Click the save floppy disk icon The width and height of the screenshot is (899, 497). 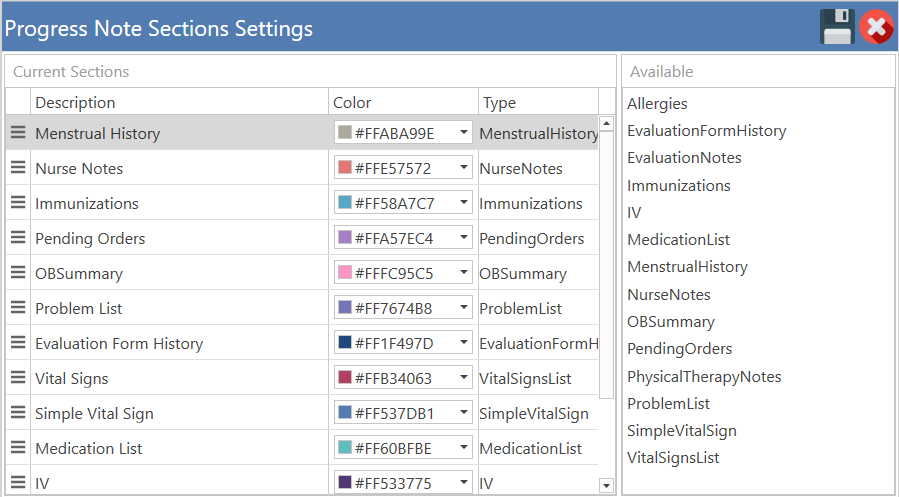(837, 27)
